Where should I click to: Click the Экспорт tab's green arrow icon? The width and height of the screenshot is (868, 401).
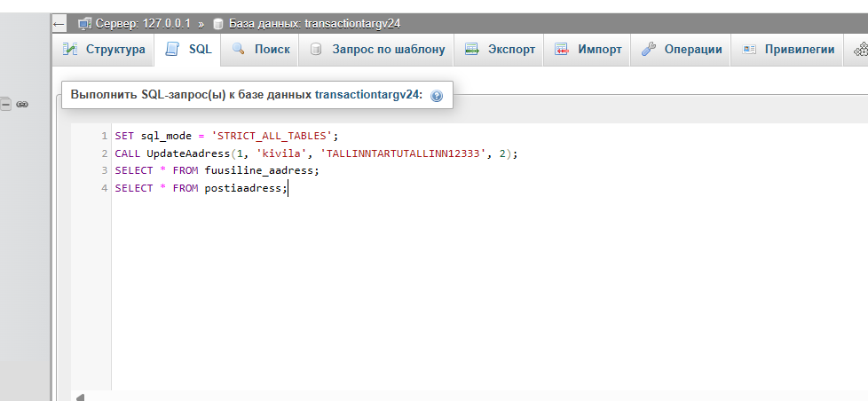471,49
